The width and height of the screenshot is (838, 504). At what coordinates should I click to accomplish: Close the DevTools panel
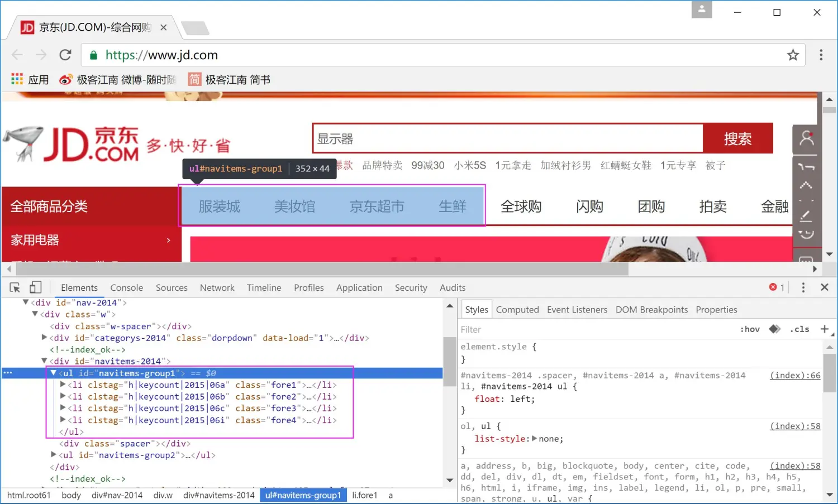coord(825,287)
